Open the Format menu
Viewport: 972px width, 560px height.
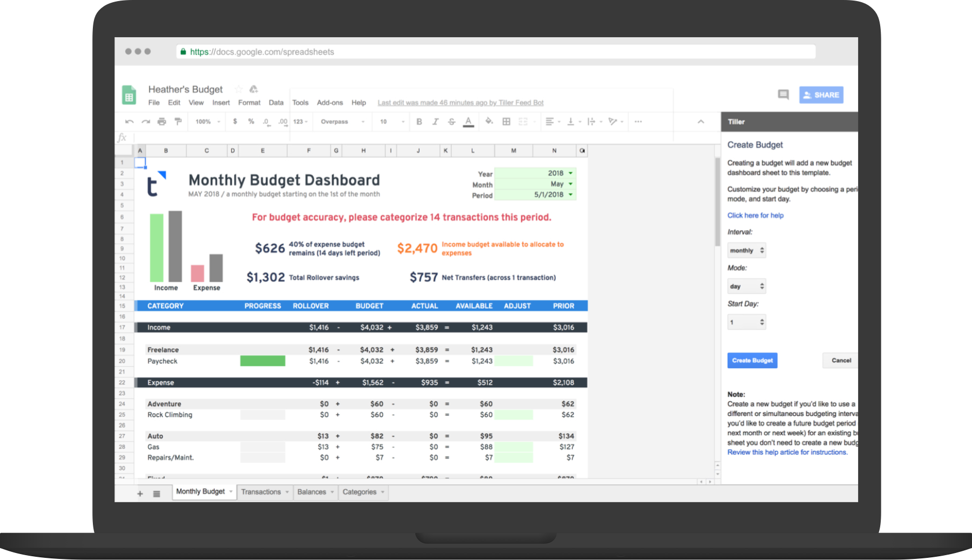tap(249, 103)
